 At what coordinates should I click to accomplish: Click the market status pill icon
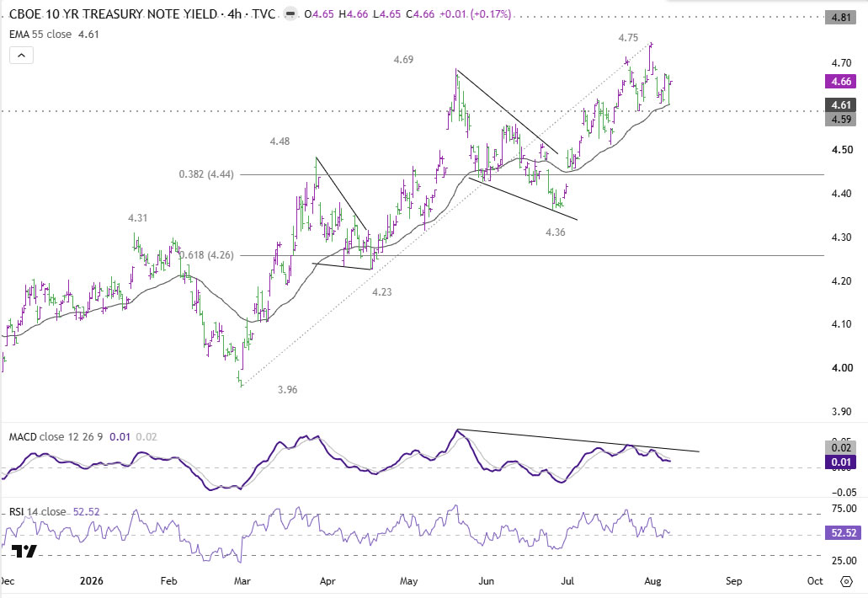click(290, 14)
